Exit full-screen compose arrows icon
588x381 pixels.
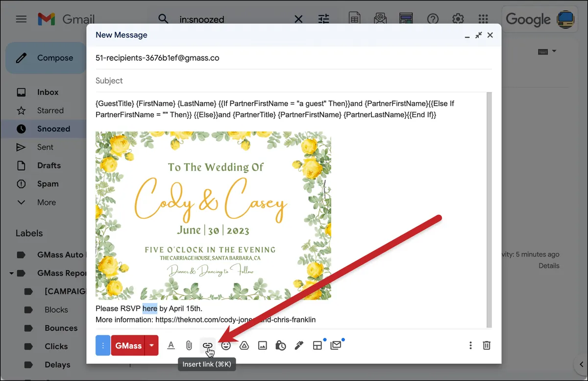pyautogui.click(x=479, y=35)
